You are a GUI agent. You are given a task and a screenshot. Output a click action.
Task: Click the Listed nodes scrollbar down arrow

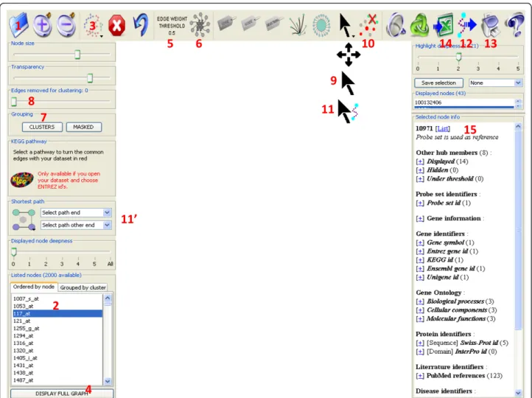[x=108, y=381]
